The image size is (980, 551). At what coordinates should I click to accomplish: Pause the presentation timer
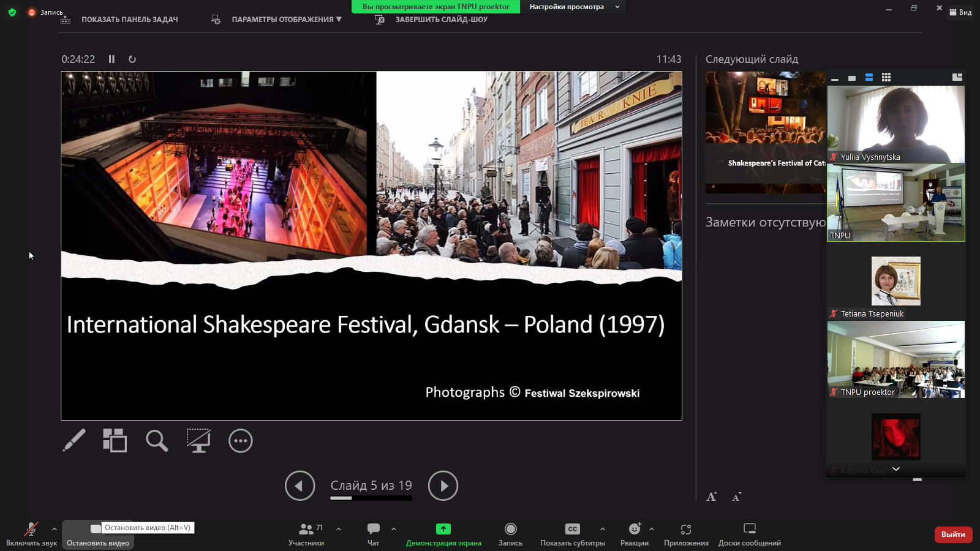click(111, 59)
